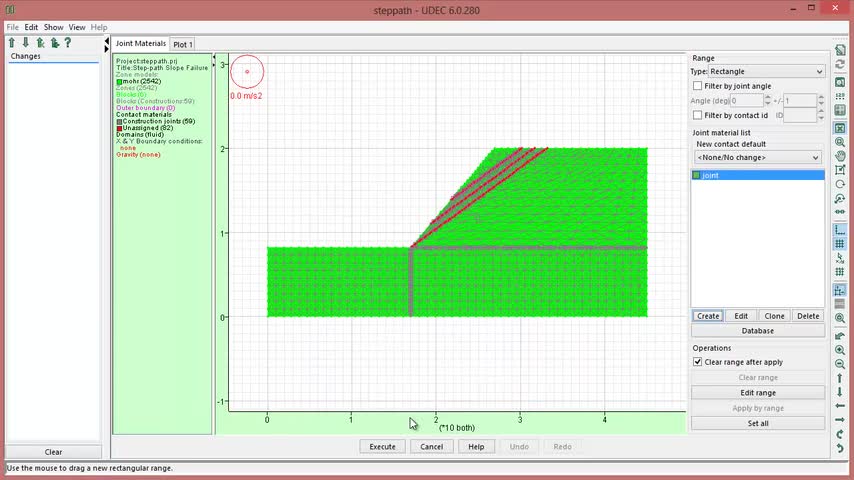Uncheck Clear range after apply
The image size is (854, 480).
point(697,362)
